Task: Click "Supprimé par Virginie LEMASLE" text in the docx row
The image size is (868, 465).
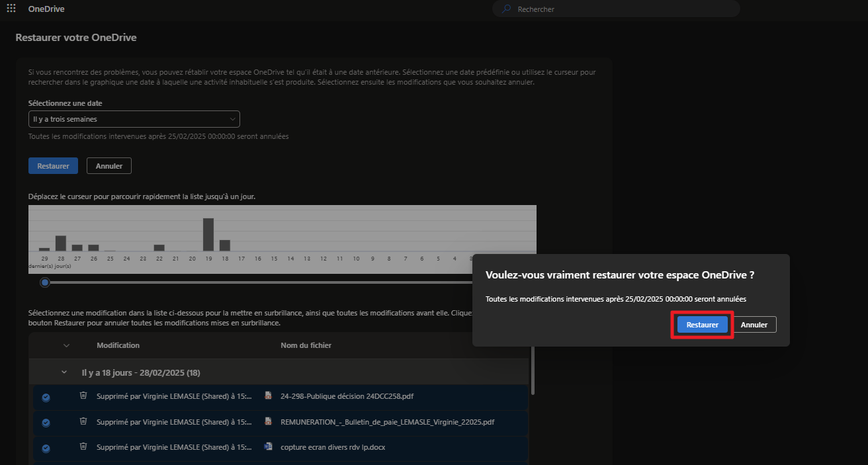Action: click(x=174, y=447)
